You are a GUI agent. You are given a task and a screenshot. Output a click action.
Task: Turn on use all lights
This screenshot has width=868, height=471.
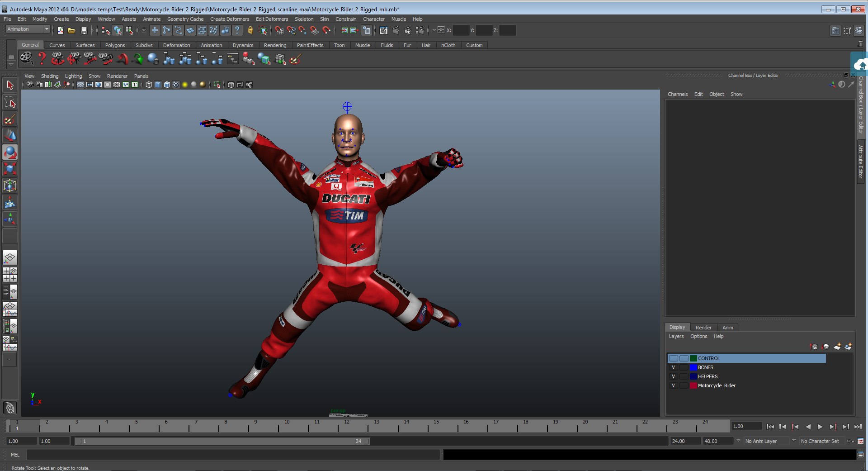point(185,85)
